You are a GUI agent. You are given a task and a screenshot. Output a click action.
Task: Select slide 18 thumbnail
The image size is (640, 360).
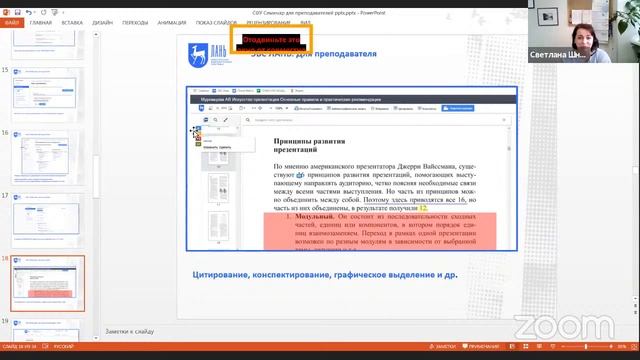click(x=47, y=283)
